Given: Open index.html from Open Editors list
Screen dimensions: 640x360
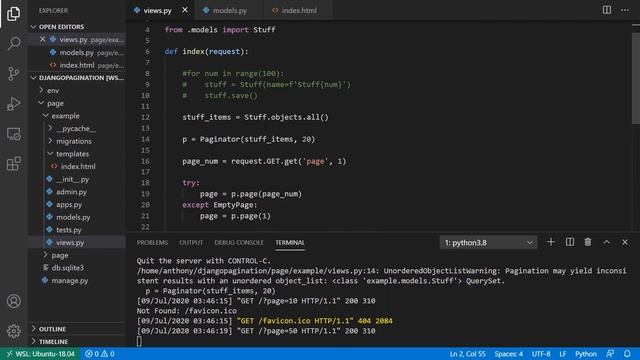Looking at the screenshot, I should (76, 65).
